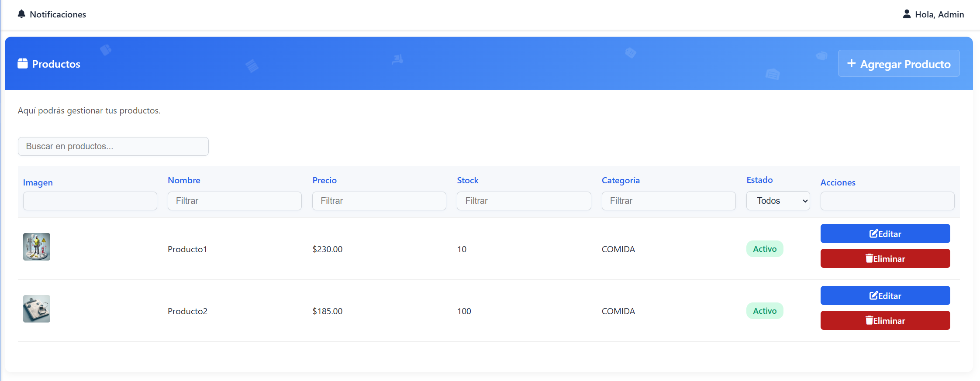The image size is (980, 381).
Task: Click the Stock Filtrar input field
Action: coord(524,201)
